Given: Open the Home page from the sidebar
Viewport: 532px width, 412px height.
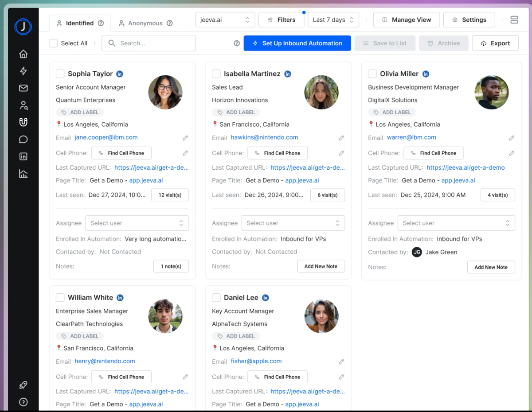Looking at the screenshot, I should pos(23,54).
